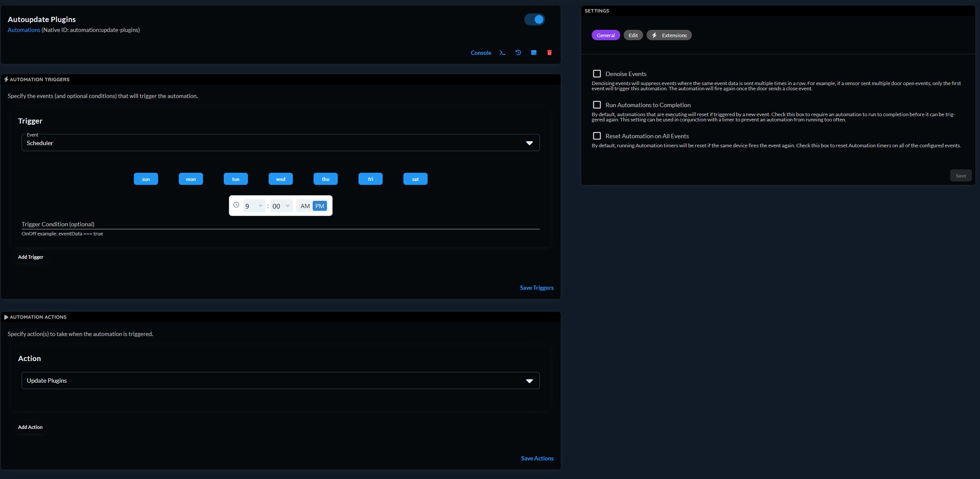Image resolution: width=980 pixels, height=479 pixels.
Task: Delete automation with the red trash icon
Action: [x=549, y=53]
